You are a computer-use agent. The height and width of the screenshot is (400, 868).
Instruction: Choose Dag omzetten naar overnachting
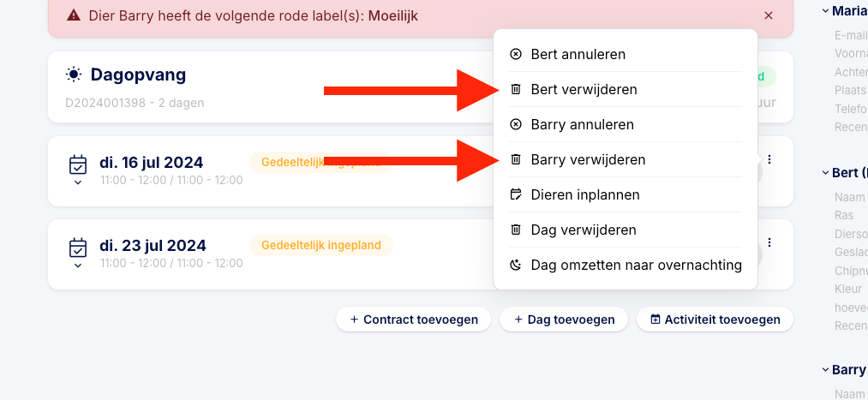tap(636, 265)
